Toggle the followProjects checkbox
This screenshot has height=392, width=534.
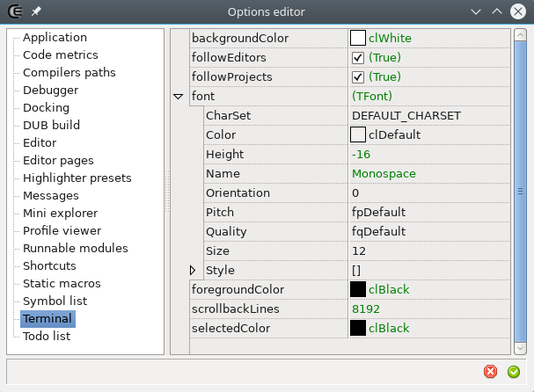(358, 77)
